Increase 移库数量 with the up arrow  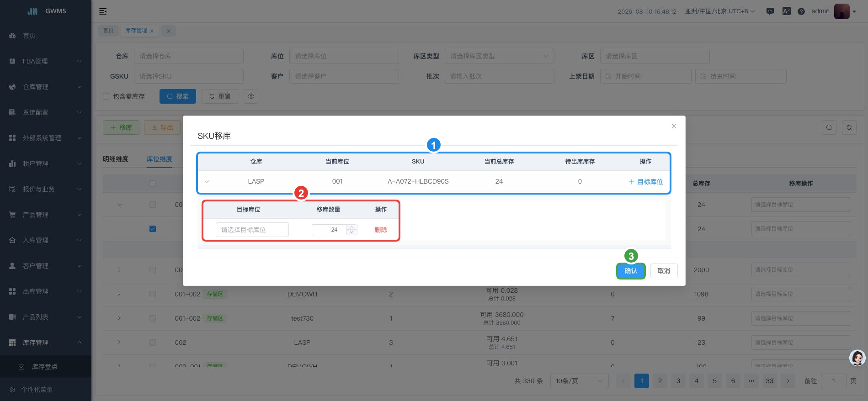coord(351,227)
